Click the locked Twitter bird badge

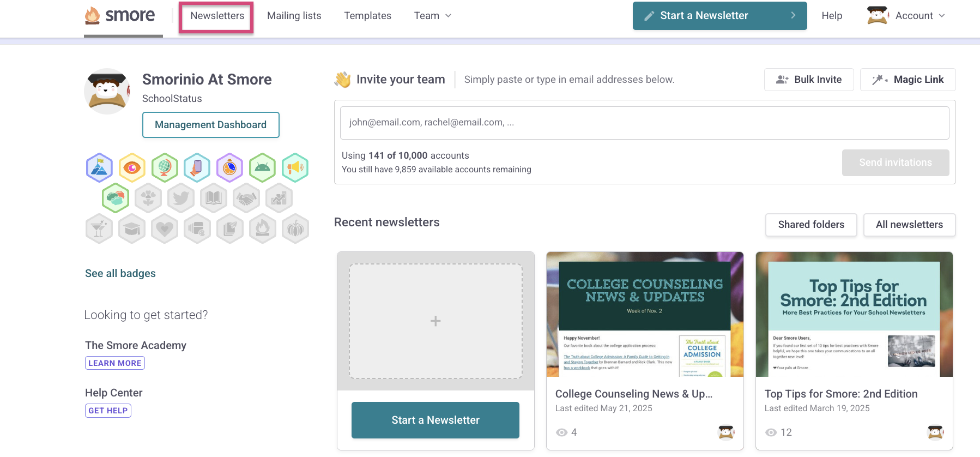point(181,199)
